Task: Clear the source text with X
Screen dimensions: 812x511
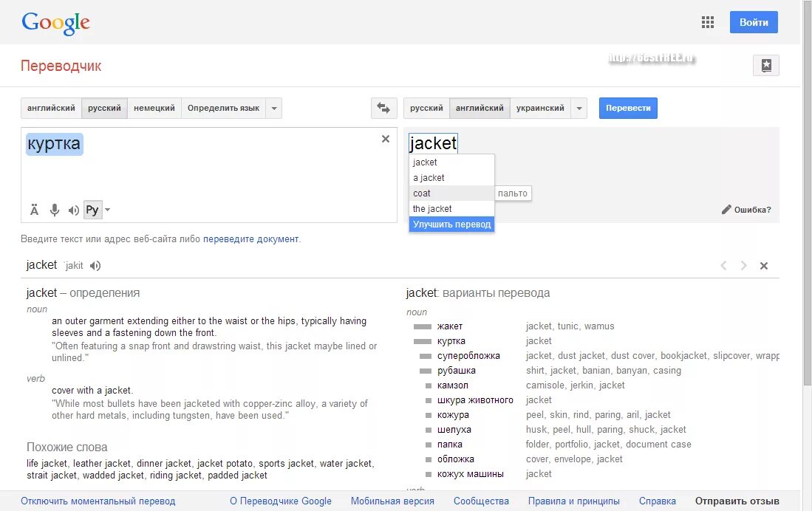Action: [x=385, y=139]
